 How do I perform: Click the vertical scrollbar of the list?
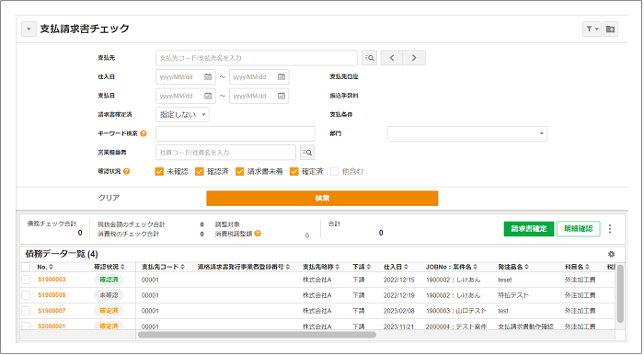coord(620,293)
